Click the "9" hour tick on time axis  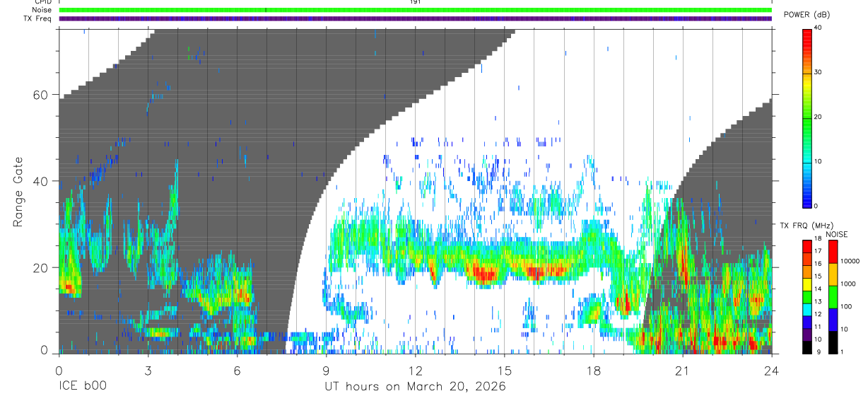click(x=326, y=371)
